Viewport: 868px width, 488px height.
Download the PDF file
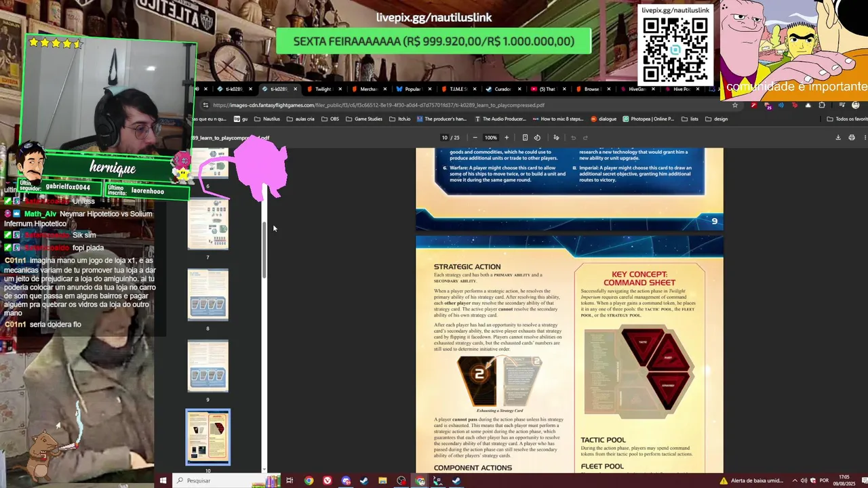tap(838, 138)
